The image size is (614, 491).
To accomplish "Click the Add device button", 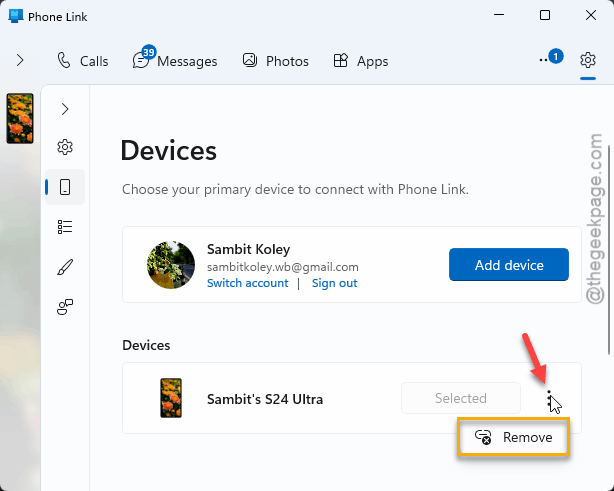I will coord(509,265).
